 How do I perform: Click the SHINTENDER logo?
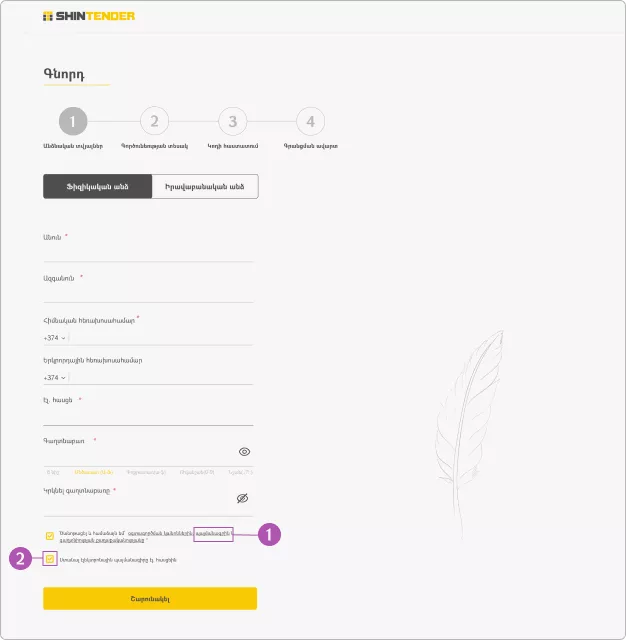click(x=89, y=16)
